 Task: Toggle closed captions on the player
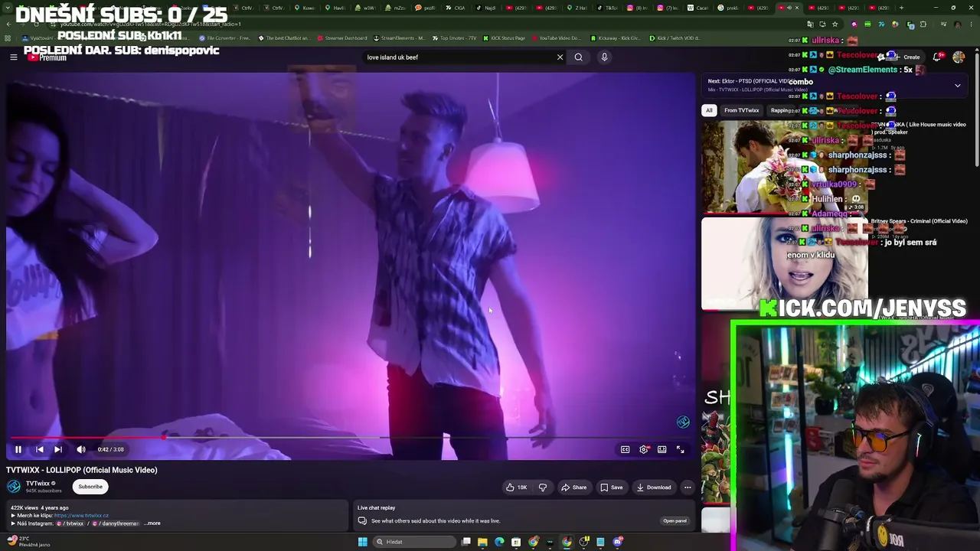click(626, 449)
